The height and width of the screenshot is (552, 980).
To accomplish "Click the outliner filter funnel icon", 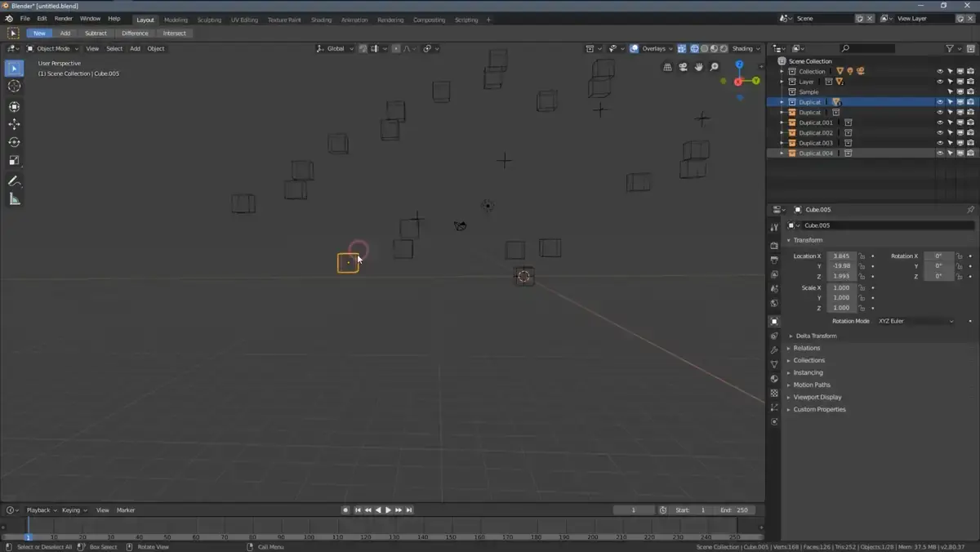I will (x=950, y=49).
